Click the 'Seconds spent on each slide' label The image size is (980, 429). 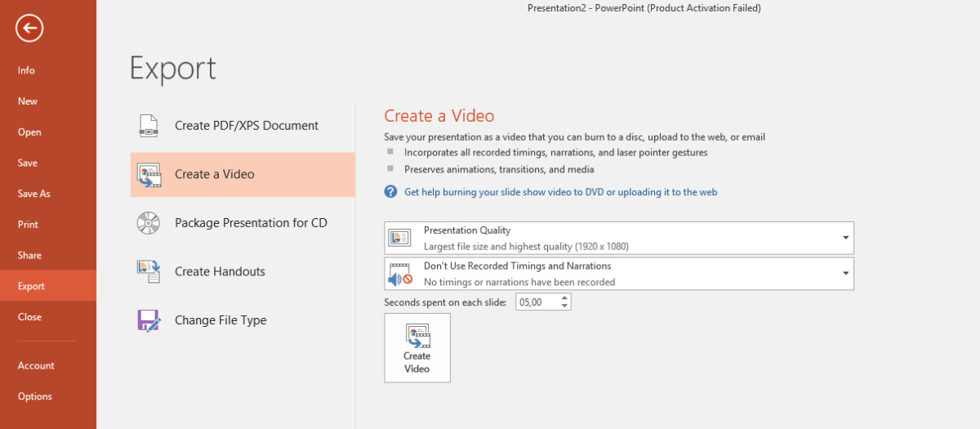(446, 302)
